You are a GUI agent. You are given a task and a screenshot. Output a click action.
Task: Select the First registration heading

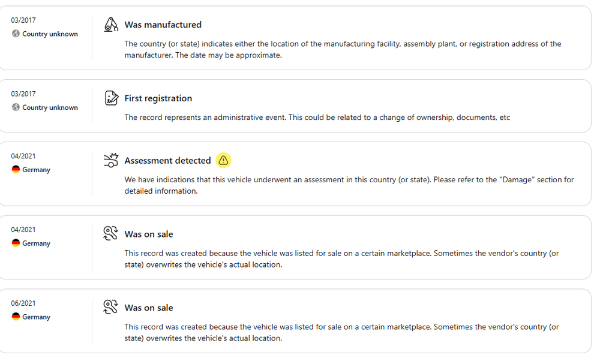[x=158, y=98]
